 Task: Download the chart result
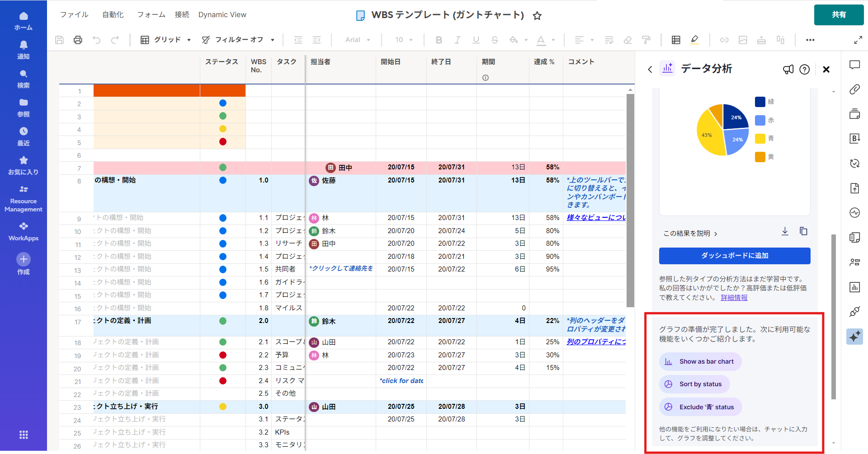pyautogui.click(x=785, y=231)
